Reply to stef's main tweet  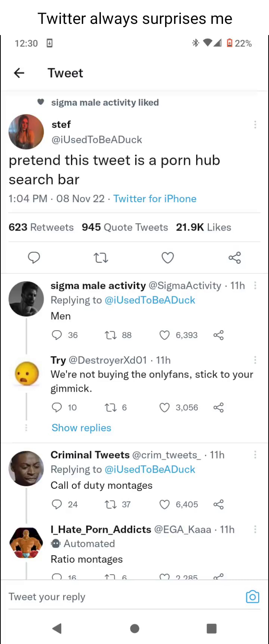(x=34, y=257)
